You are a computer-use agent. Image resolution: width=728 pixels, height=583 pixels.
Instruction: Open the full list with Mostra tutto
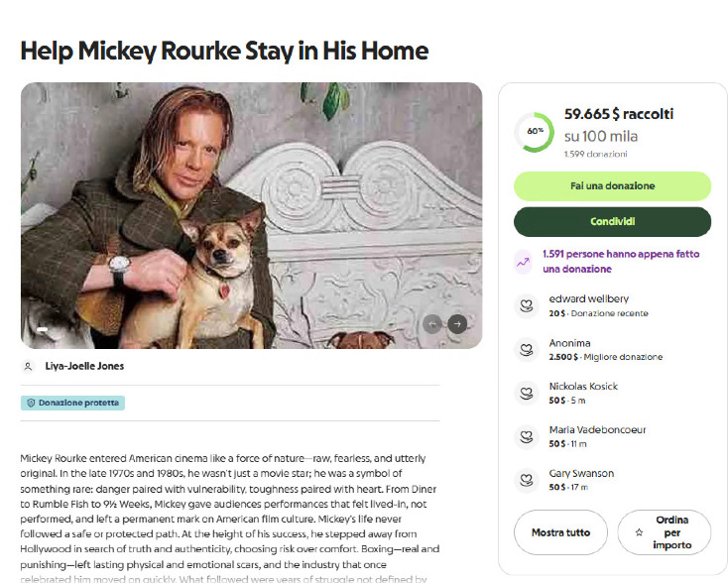[560, 532]
